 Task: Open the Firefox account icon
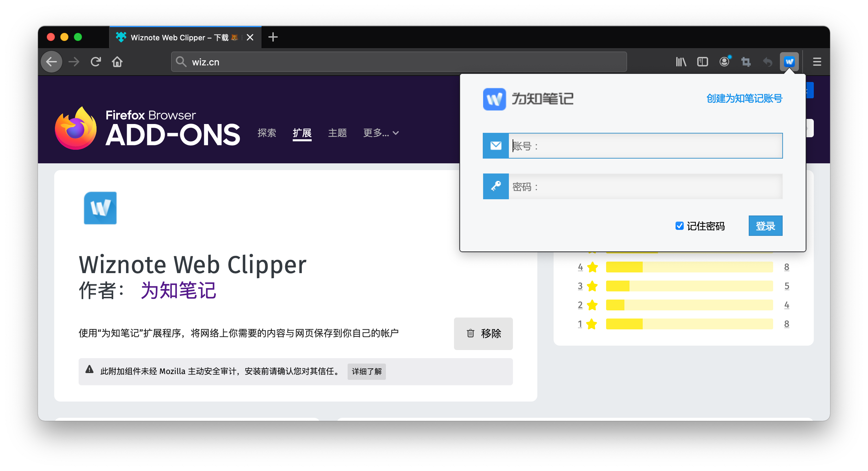coord(724,62)
